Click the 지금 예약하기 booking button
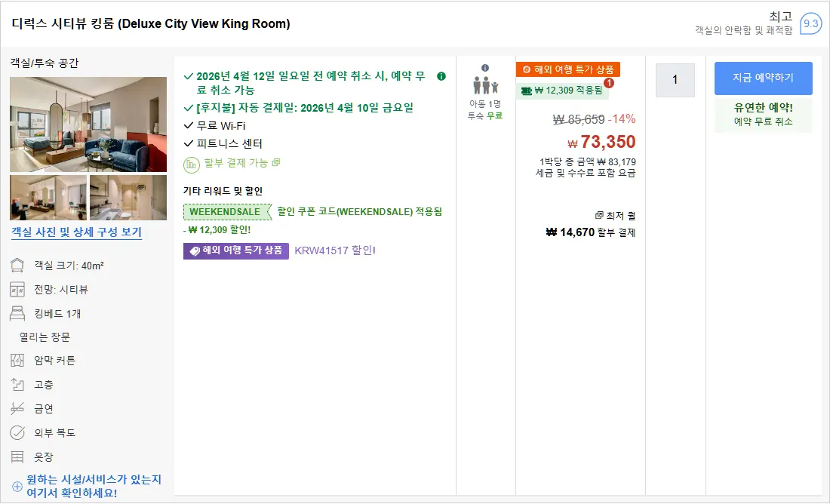This screenshot has height=504, width=830. coord(764,78)
